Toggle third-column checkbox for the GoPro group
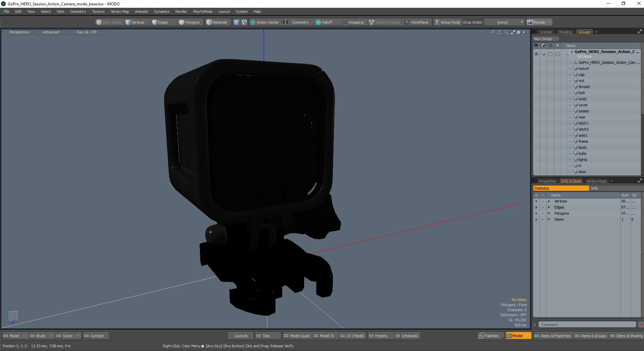The height and width of the screenshot is (351, 644). click(x=551, y=54)
